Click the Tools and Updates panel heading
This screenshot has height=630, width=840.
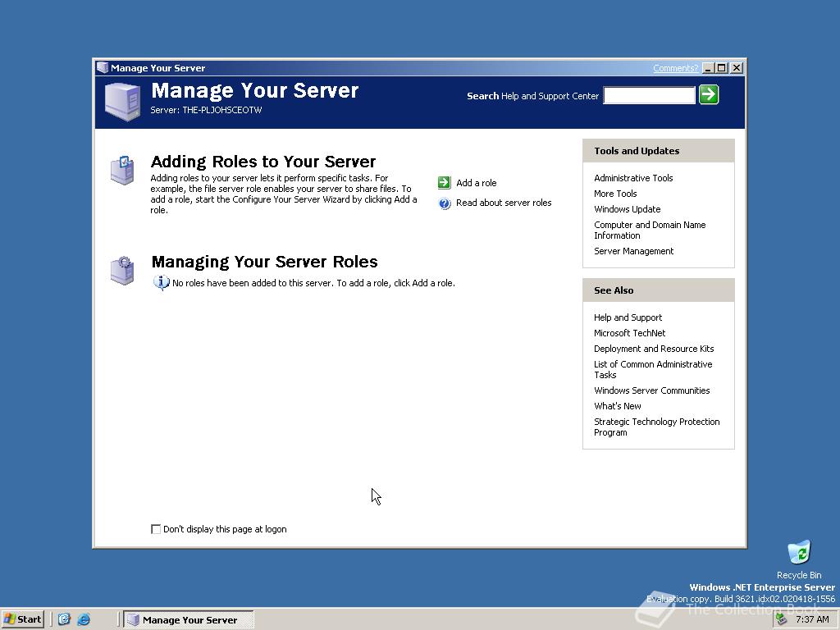point(637,151)
